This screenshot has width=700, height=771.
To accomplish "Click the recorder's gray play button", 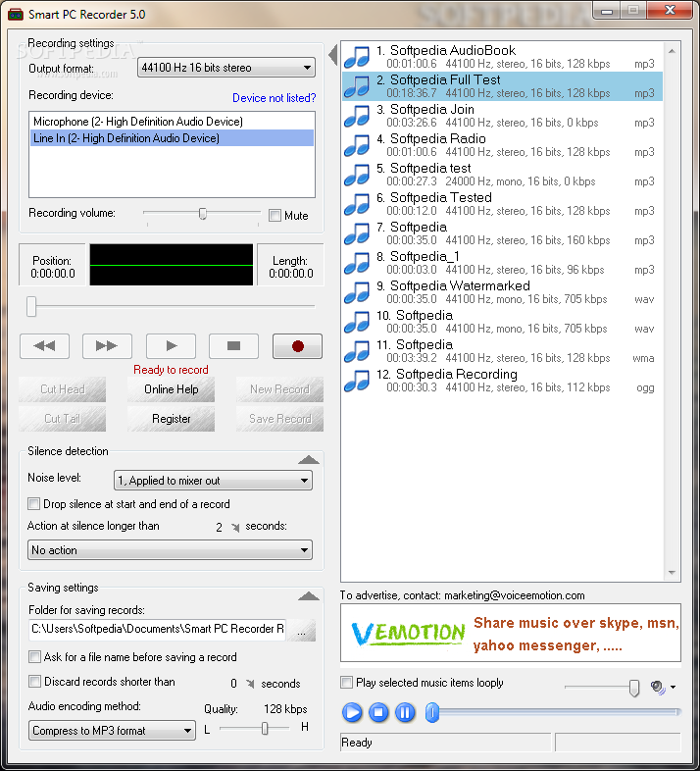I will tap(171, 346).
